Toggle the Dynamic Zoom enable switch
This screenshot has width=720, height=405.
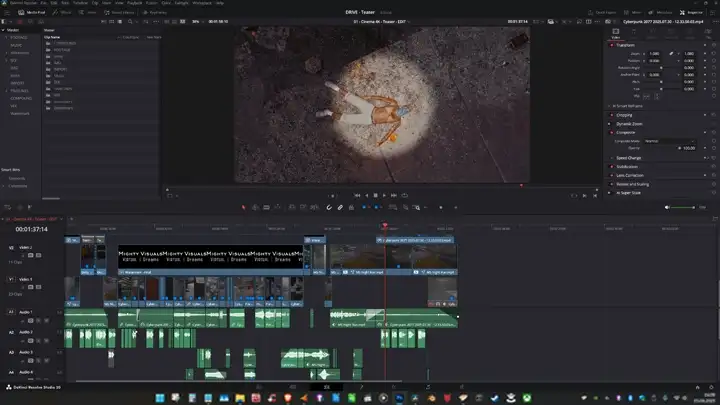coord(610,123)
